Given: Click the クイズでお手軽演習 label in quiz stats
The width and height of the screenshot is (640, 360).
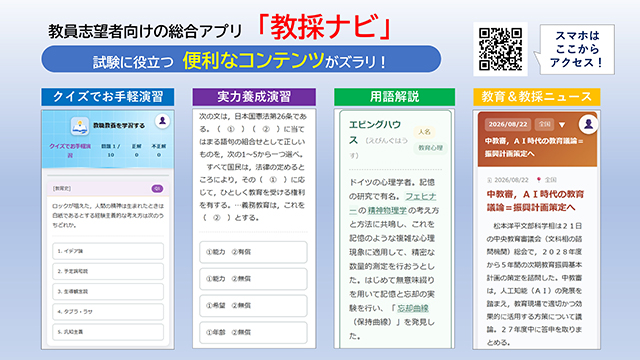Looking at the screenshot, I should click(x=70, y=150).
